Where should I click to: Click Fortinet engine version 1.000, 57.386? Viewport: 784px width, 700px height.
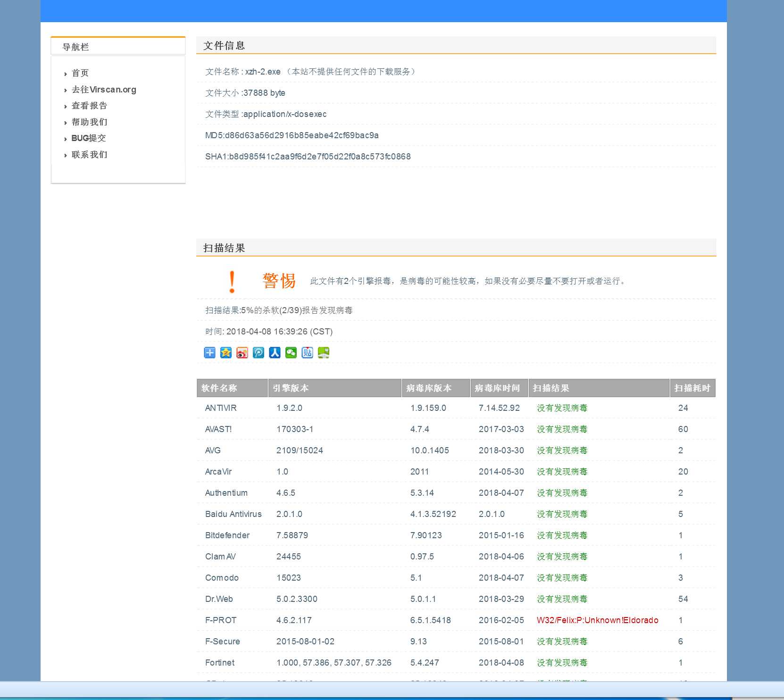click(334, 663)
